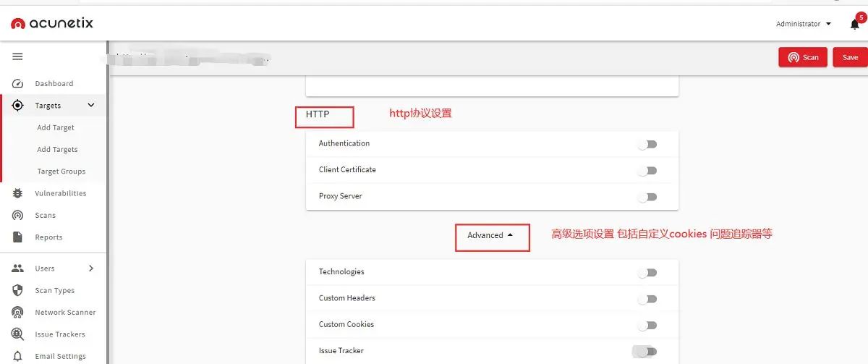
Task: Open Target Groups menu item
Action: coord(61,172)
